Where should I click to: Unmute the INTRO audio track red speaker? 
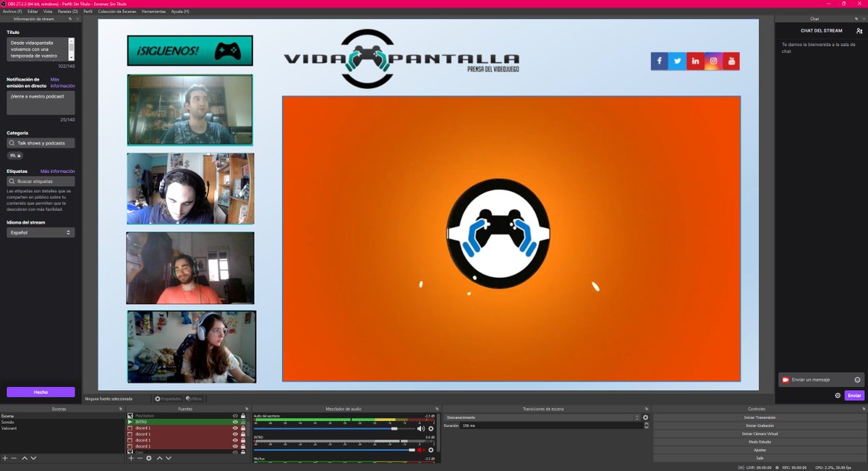pyautogui.click(x=421, y=450)
